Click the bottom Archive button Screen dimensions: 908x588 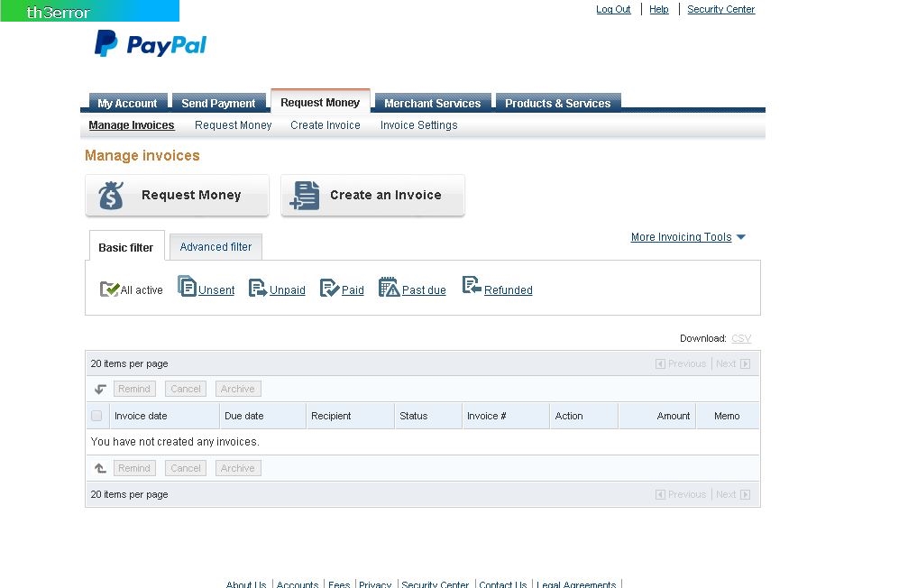[x=237, y=468]
